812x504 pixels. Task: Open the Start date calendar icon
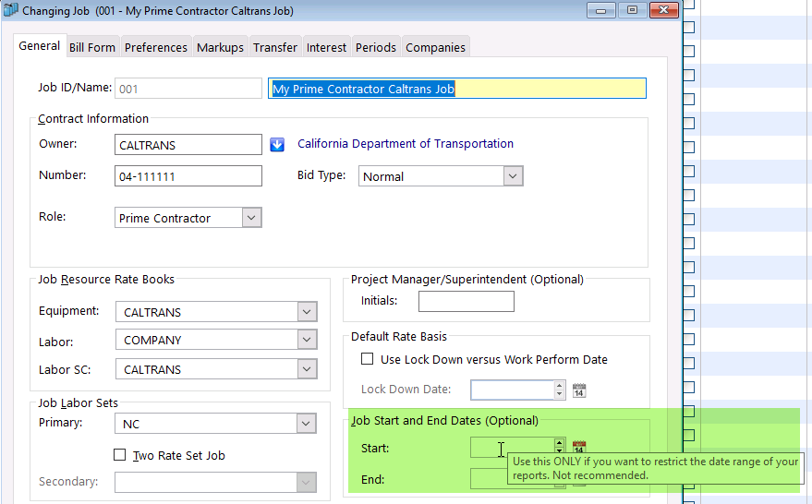pos(579,446)
